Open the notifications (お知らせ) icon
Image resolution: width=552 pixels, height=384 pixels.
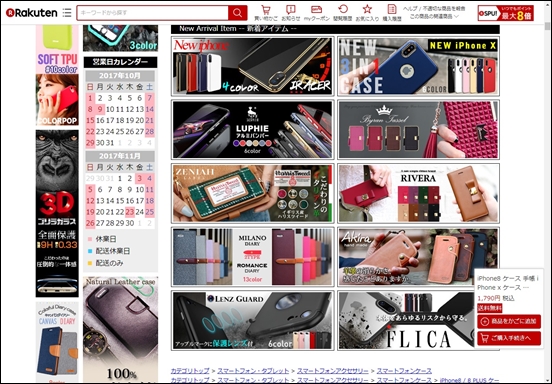(x=291, y=13)
